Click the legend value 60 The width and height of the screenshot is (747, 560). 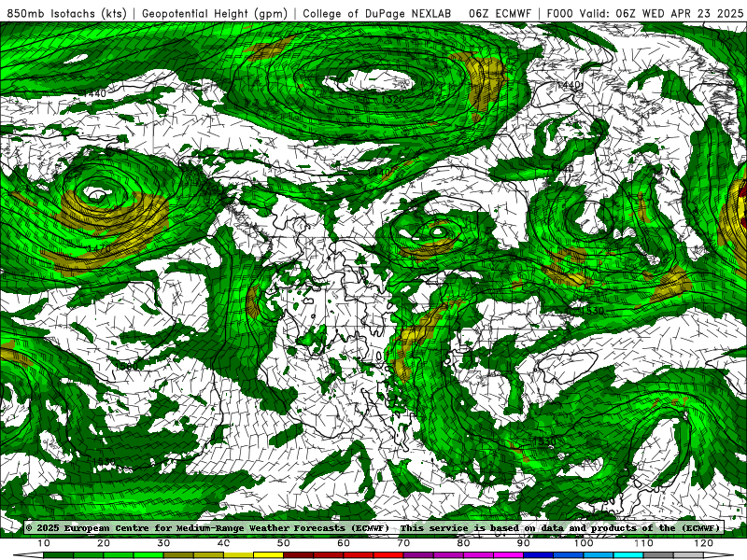(344, 543)
